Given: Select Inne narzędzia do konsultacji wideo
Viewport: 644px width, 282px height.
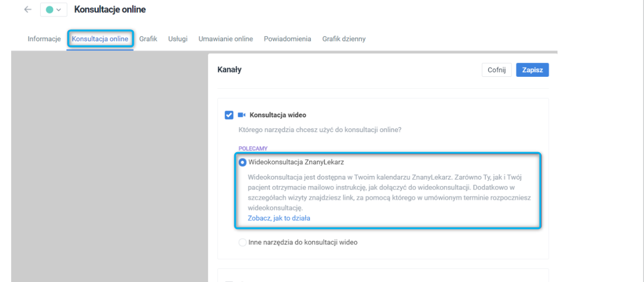Looking at the screenshot, I should click(242, 242).
